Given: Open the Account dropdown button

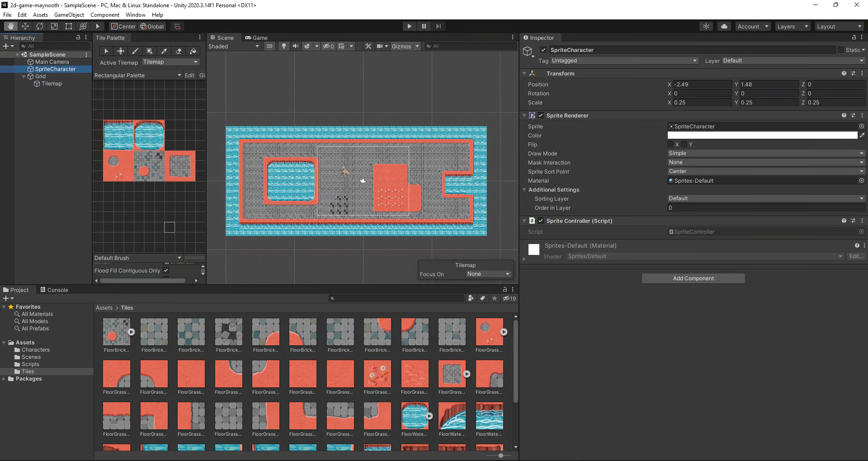Looking at the screenshot, I should click(752, 26).
